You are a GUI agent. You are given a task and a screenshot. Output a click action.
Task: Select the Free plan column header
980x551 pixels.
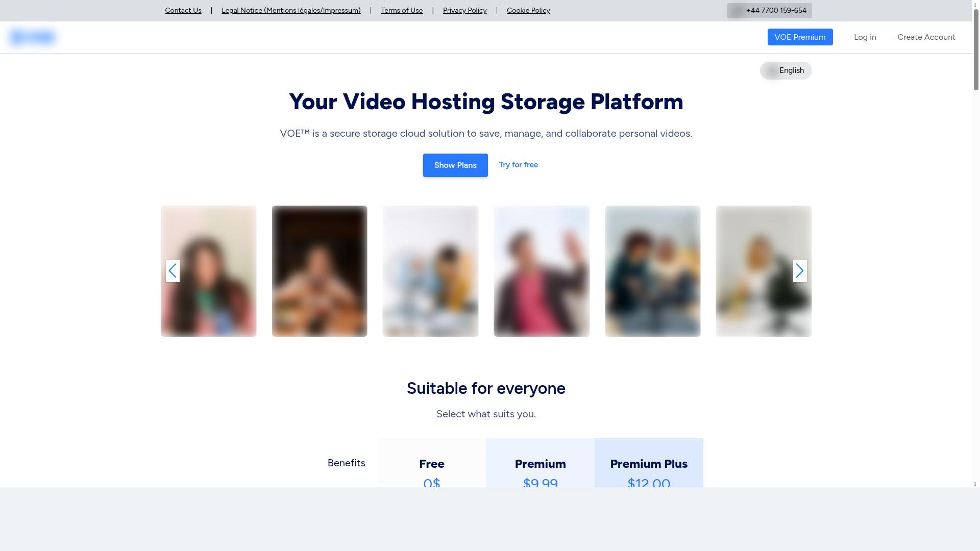point(431,464)
